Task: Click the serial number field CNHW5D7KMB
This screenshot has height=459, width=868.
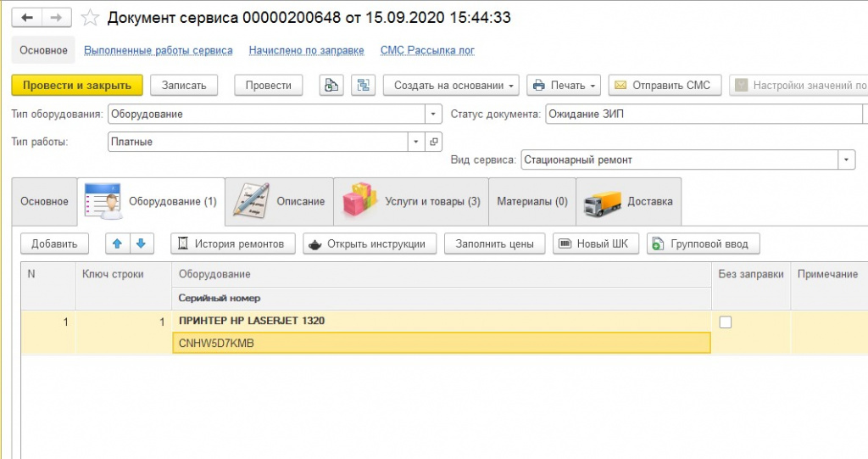Action: 441,343
